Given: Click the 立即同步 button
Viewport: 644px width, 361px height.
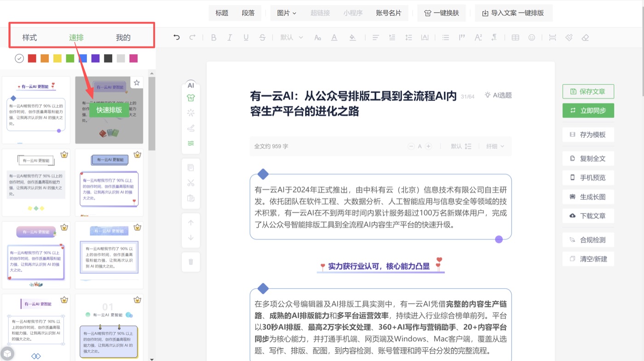Looking at the screenshot, I should tap(588, 111).
